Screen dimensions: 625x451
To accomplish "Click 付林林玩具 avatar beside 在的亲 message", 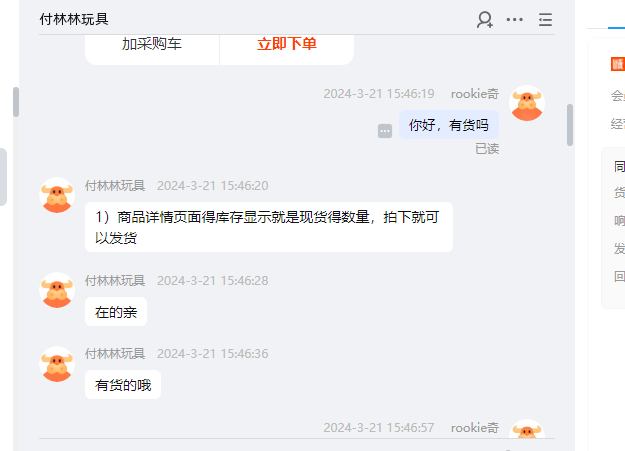I will pos(57,290).
